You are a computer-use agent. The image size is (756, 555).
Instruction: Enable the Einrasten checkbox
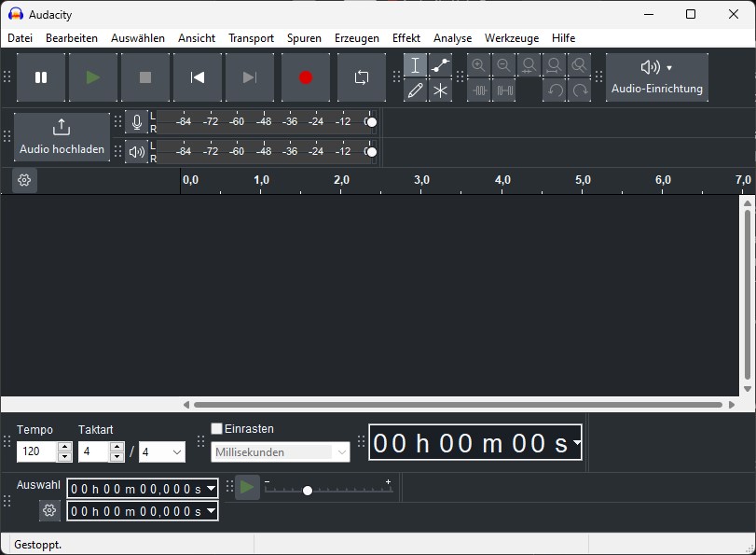(x=216, y=428)
